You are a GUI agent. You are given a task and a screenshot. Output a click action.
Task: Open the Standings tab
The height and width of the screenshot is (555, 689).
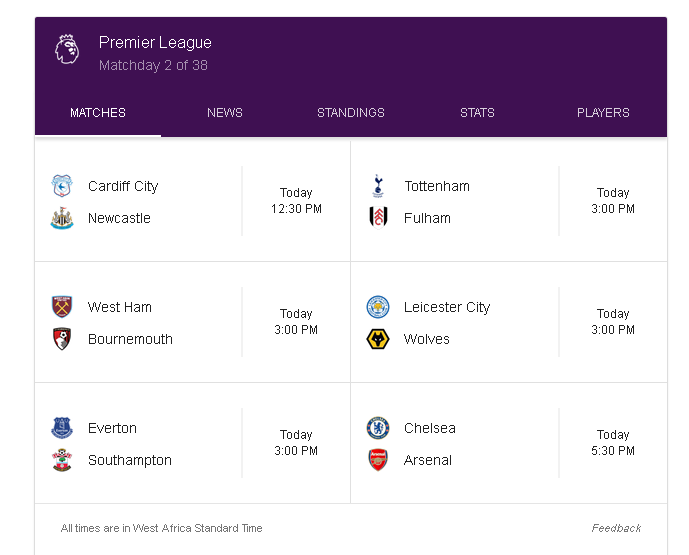[x=351, y=113]
